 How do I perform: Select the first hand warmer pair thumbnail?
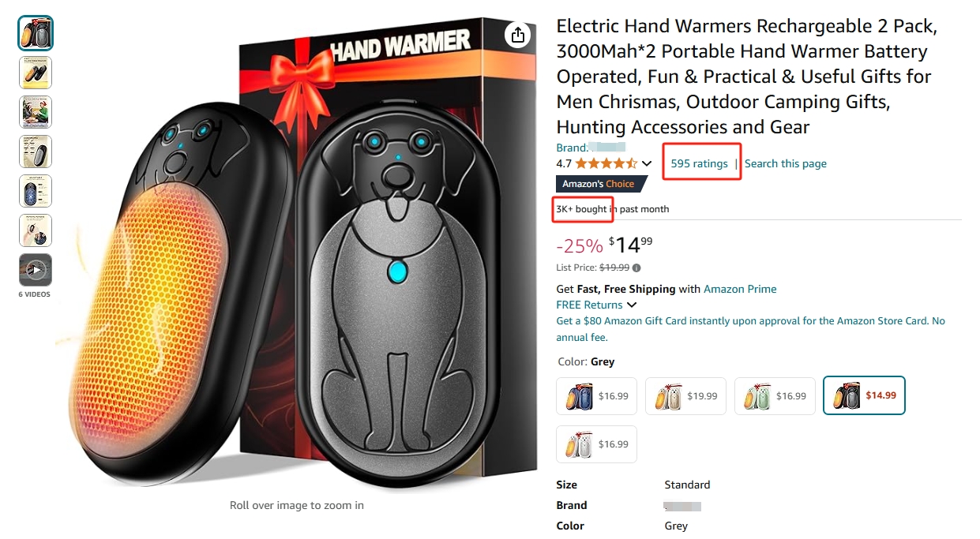click(x=36, y=33)
